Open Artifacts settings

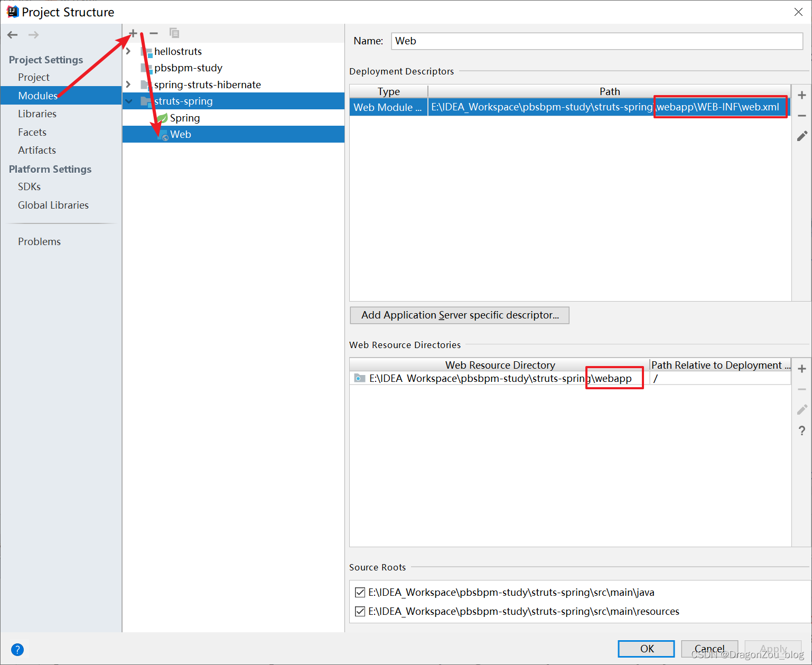point(37,150)
